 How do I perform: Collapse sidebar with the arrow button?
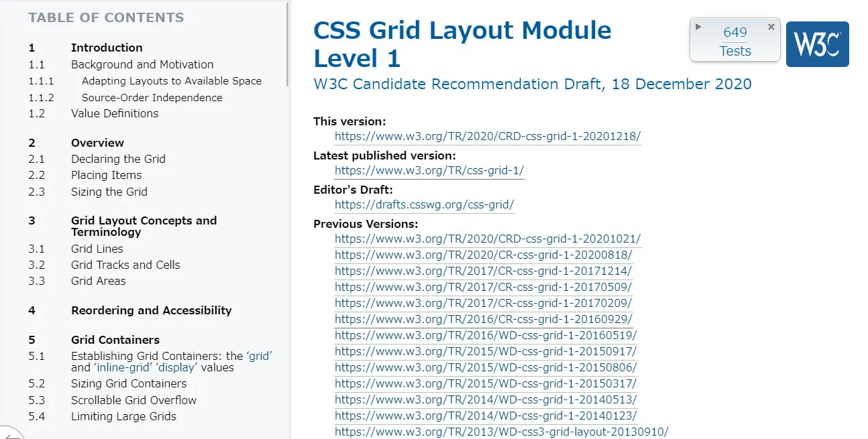(9, 434)
